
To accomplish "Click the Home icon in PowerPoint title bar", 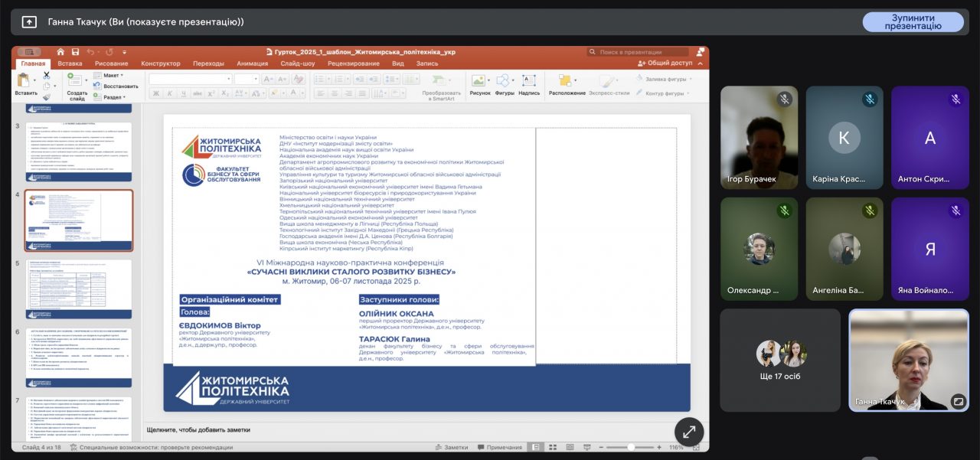I will pos(60,52).
